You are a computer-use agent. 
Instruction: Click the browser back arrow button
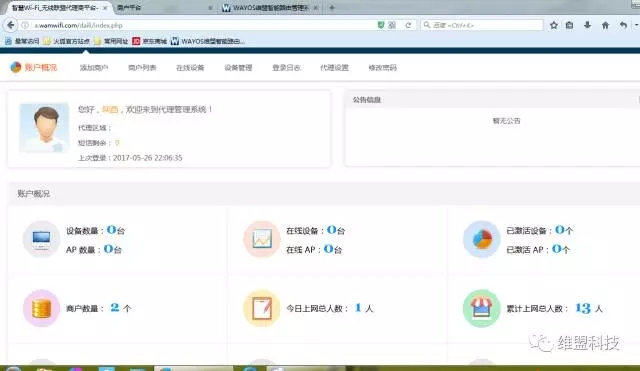(11, 25)
